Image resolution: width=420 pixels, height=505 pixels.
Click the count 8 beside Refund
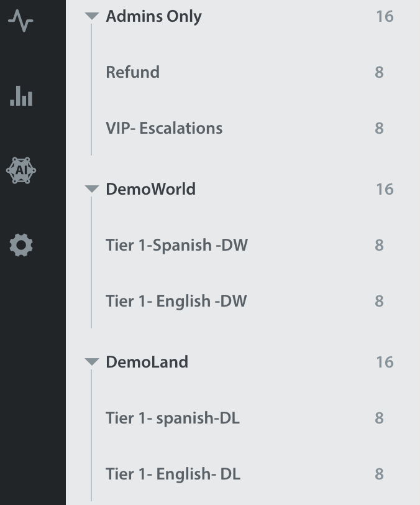(x=379, y=72)
